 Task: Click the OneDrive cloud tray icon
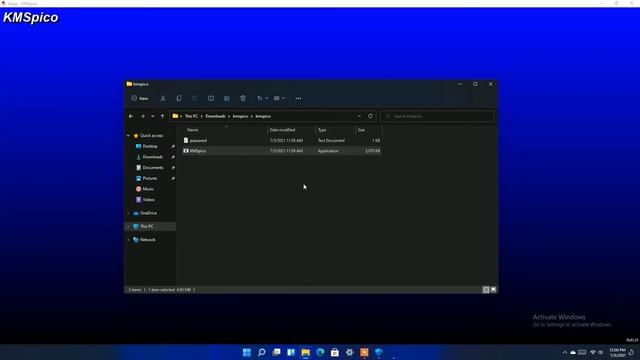[x=573, y=353]
